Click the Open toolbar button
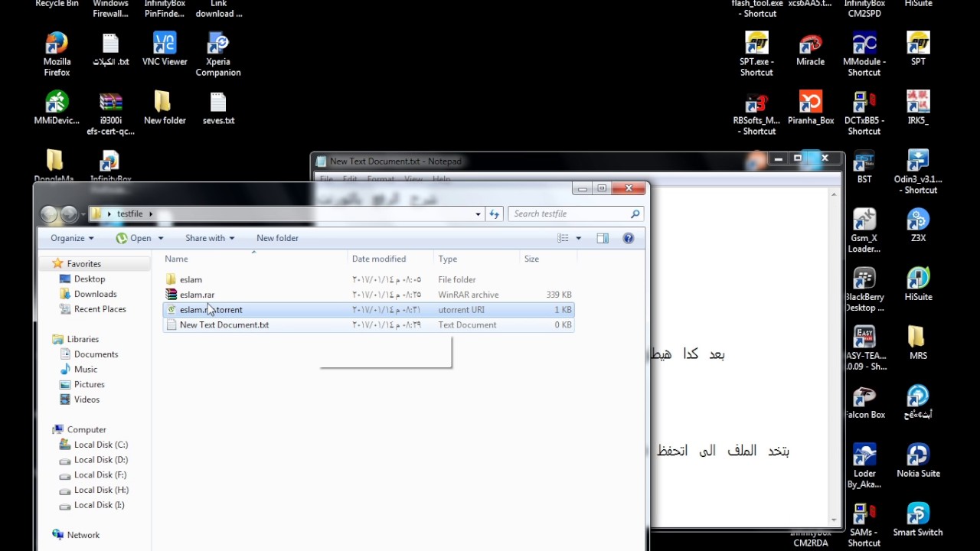The width and height of the screenshot is (980, 551). point(134,238)
